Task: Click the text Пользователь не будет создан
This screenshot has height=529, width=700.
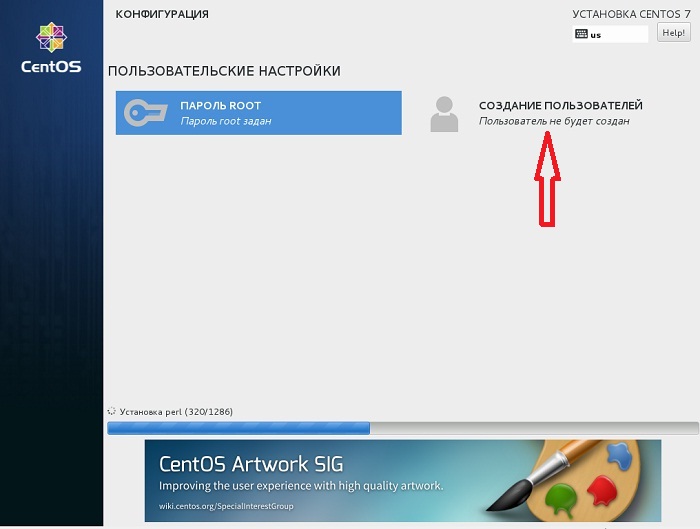Action: click(x=554, y=121)
